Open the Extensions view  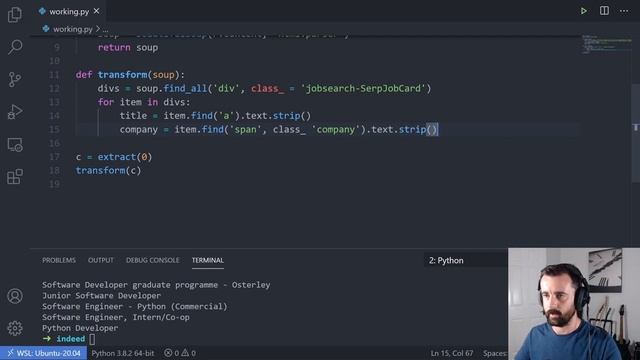tap(15, 177)
